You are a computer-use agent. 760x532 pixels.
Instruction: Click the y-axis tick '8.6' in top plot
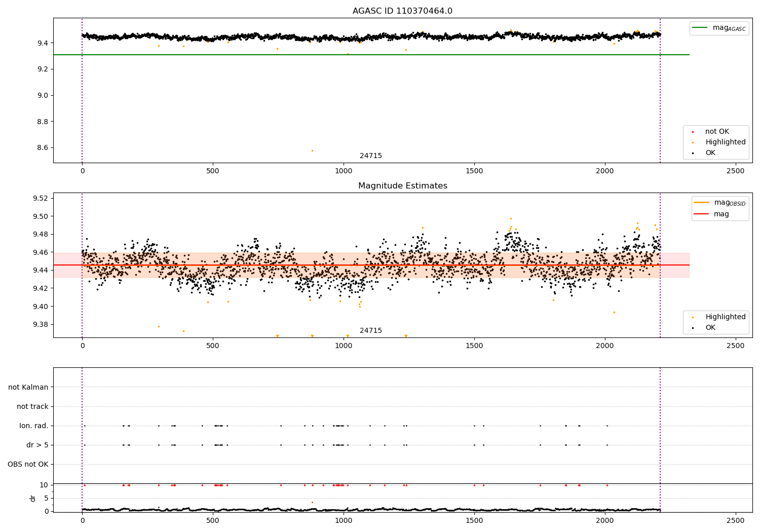click(43, 148)
